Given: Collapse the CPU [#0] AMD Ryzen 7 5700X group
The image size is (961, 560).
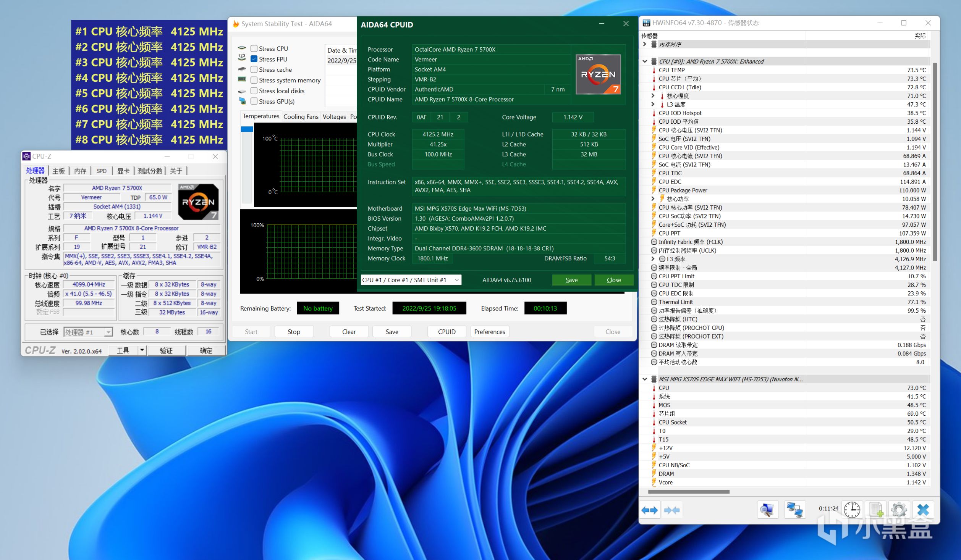Looking at the screenshot, I should pos(645,61).
